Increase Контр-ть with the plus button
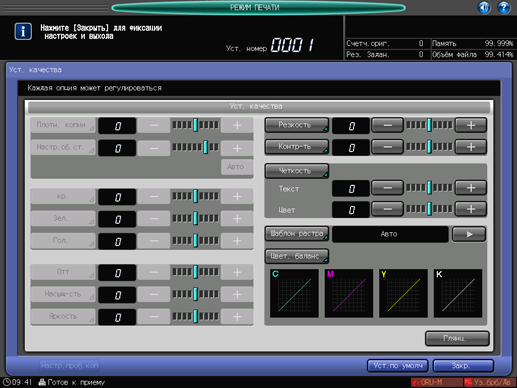 click(471, 147)
